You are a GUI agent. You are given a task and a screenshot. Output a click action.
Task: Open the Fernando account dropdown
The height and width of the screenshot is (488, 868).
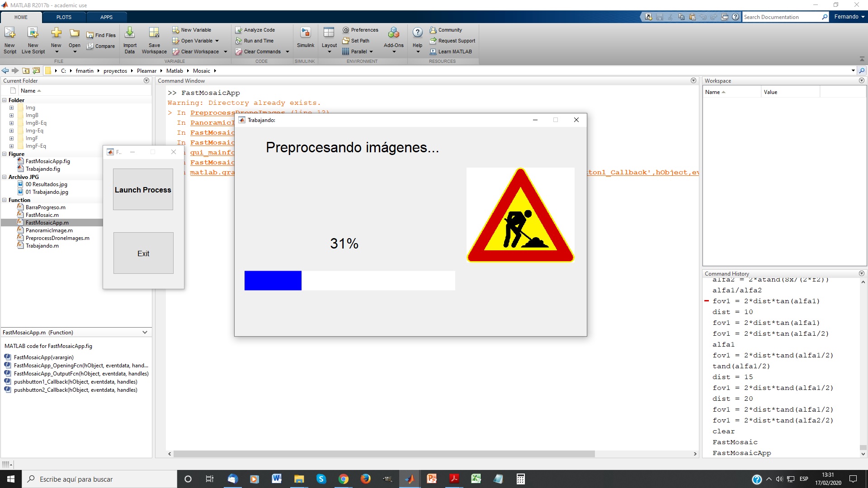click(x=849, y=17)
